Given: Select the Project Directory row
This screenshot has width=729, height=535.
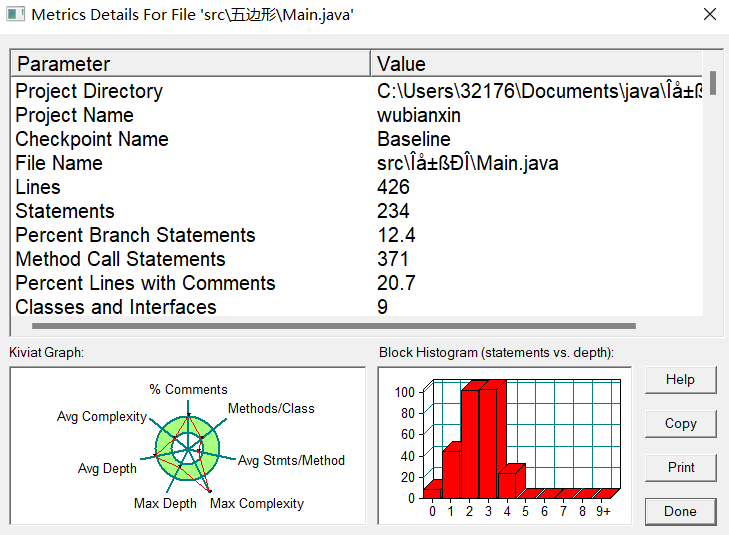Looking at the screenshot, I should [x=357, y=91].
